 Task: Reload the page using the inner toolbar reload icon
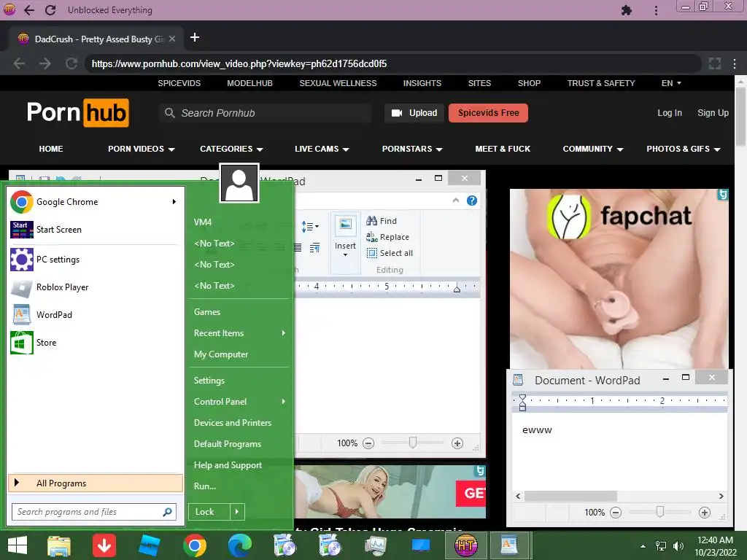(x=71, y=63)
